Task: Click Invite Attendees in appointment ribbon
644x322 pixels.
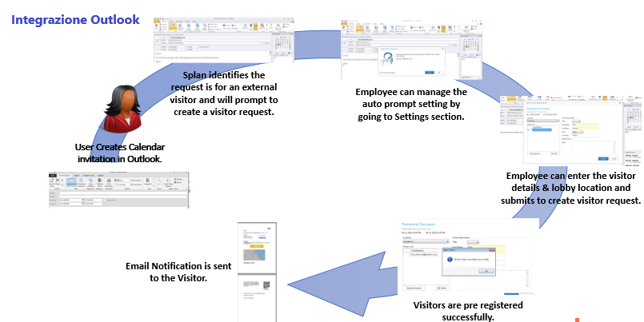Action: 109,183
